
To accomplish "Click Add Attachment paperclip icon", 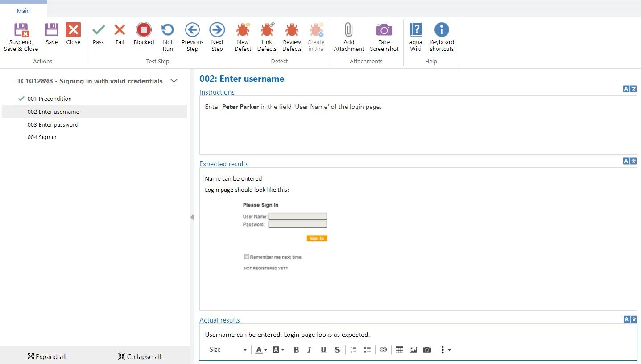I will 349,30.
